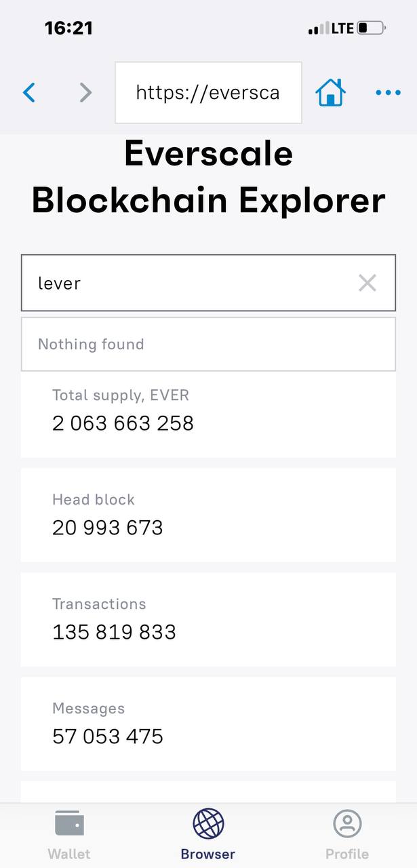Tap the wallet icon in bottom bar
This screenshot has width=417, height=868.
point(69,824)
